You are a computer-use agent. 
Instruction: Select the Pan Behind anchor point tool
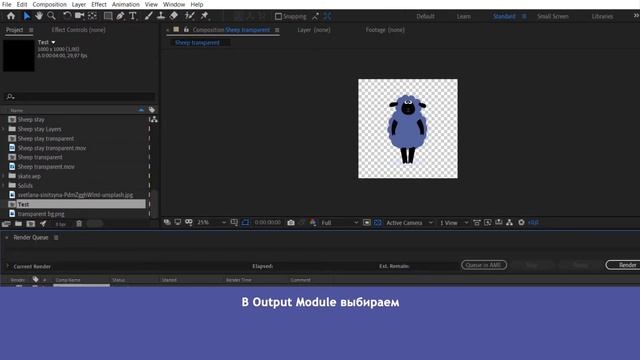(x=93, y=16)
